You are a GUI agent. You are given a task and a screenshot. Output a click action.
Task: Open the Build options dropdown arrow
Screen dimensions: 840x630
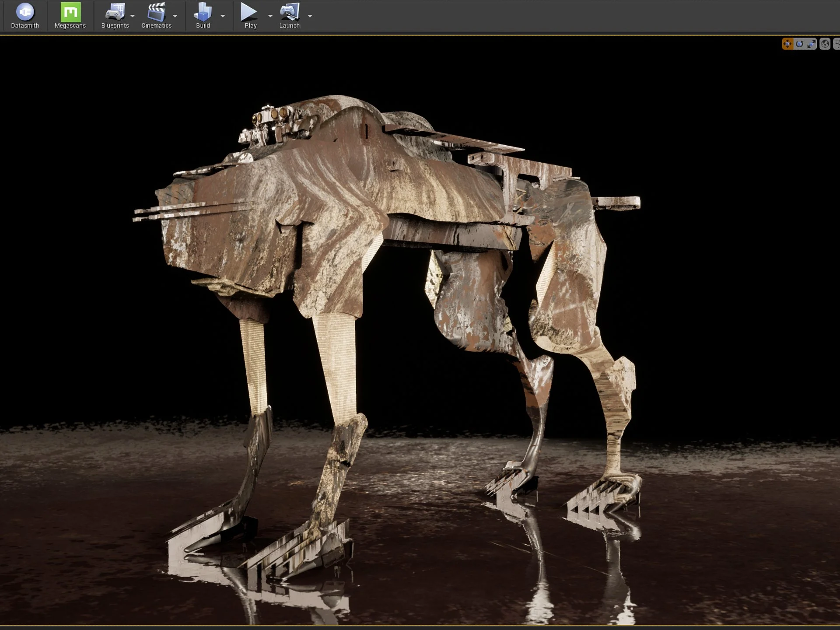[x=223, y=16]
